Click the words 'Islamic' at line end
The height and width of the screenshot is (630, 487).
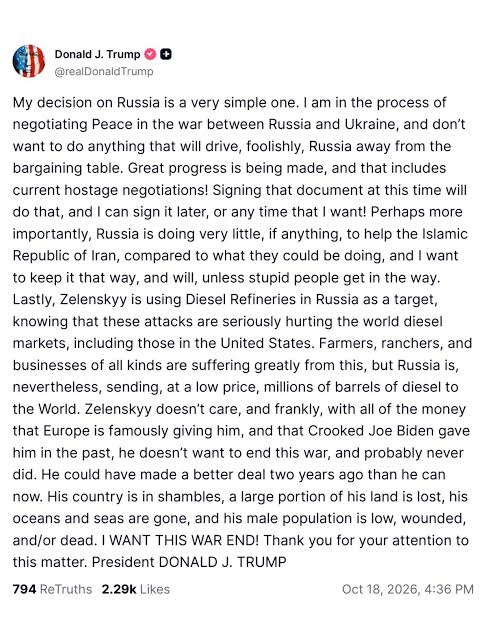[x=445, y=234]
